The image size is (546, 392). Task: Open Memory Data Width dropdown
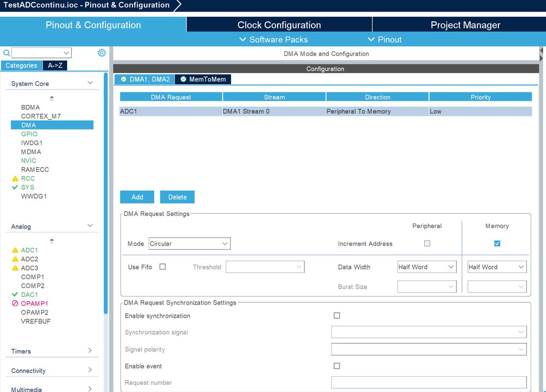[497, 267]
